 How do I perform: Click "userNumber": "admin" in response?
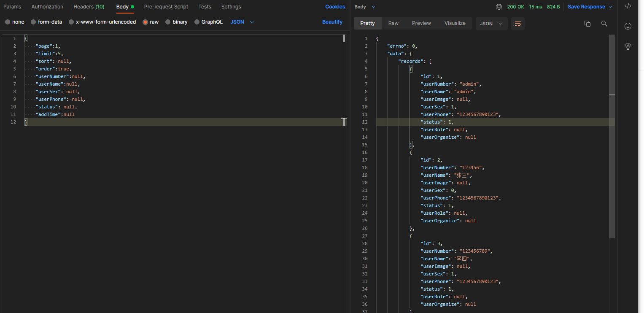click(451, 84)
